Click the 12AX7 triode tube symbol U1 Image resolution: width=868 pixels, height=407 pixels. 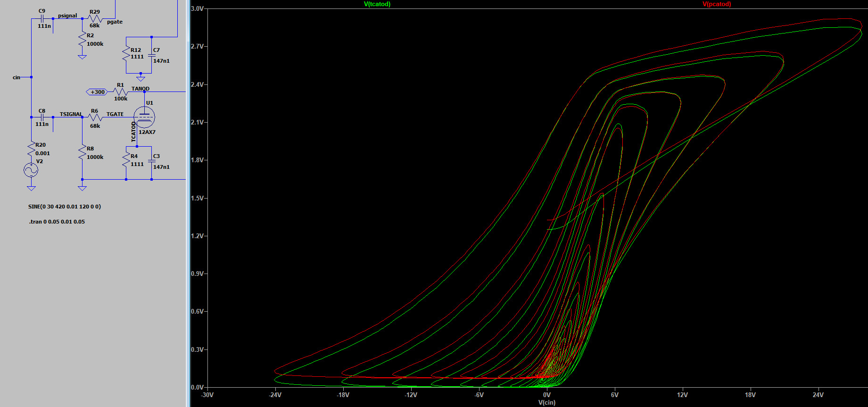pos(144,117)
